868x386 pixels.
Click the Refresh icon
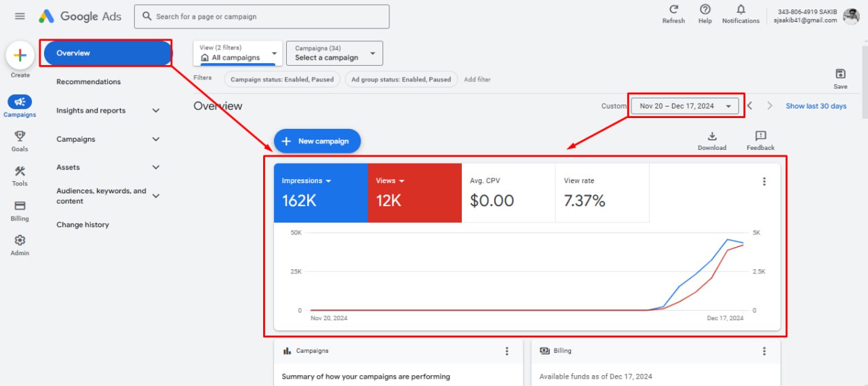click(x=673, y=13)
